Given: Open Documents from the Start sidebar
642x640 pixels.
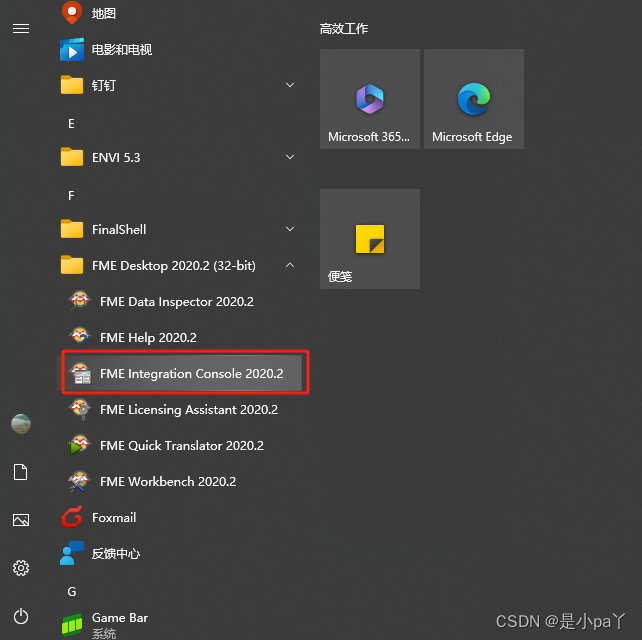Looking at the screenshot, I should pos(20,472).
